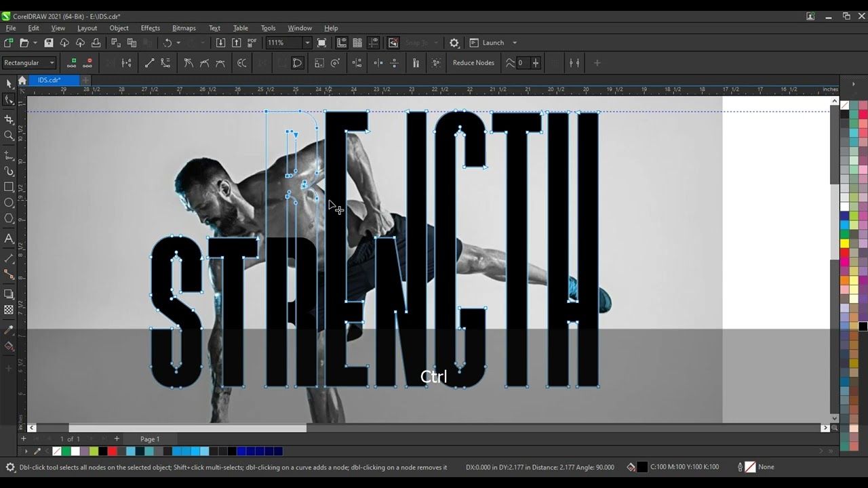Click the Print icon

point(96,43)
